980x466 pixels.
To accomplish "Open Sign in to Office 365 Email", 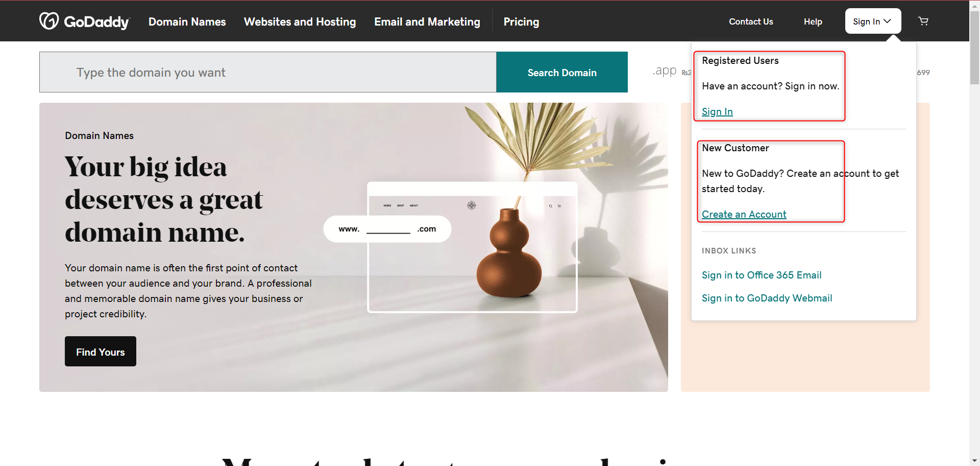I will [761, 275].
